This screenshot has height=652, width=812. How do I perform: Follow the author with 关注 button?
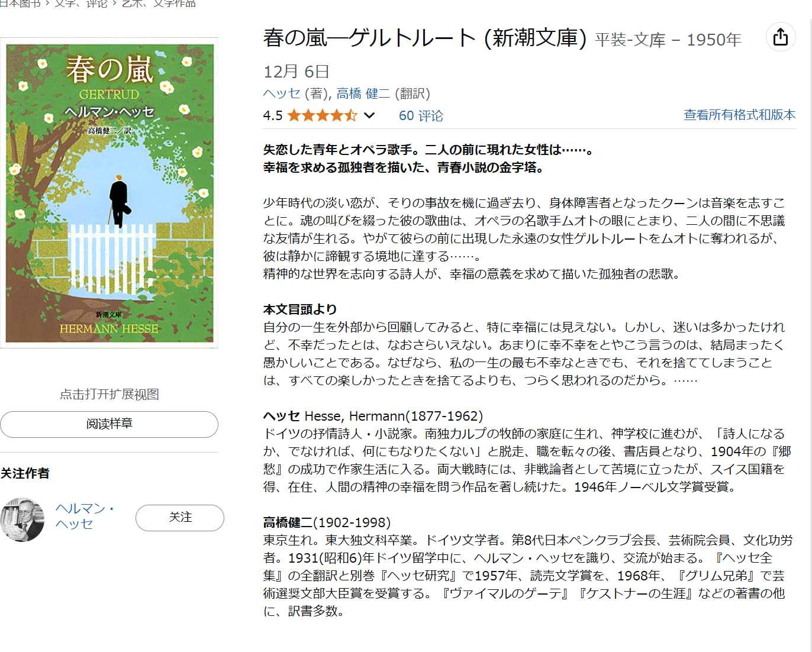pyautogui.click(x=180, y=518)
